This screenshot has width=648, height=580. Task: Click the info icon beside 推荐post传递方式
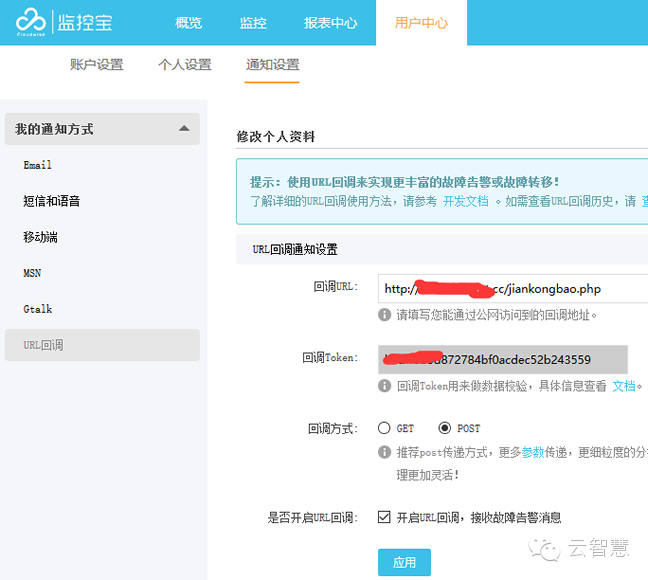384,452
